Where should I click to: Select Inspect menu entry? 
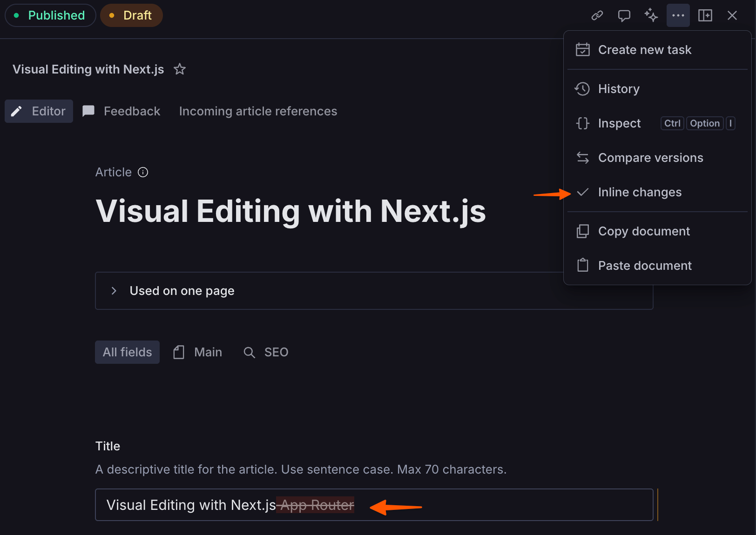[x=657, y=123]
